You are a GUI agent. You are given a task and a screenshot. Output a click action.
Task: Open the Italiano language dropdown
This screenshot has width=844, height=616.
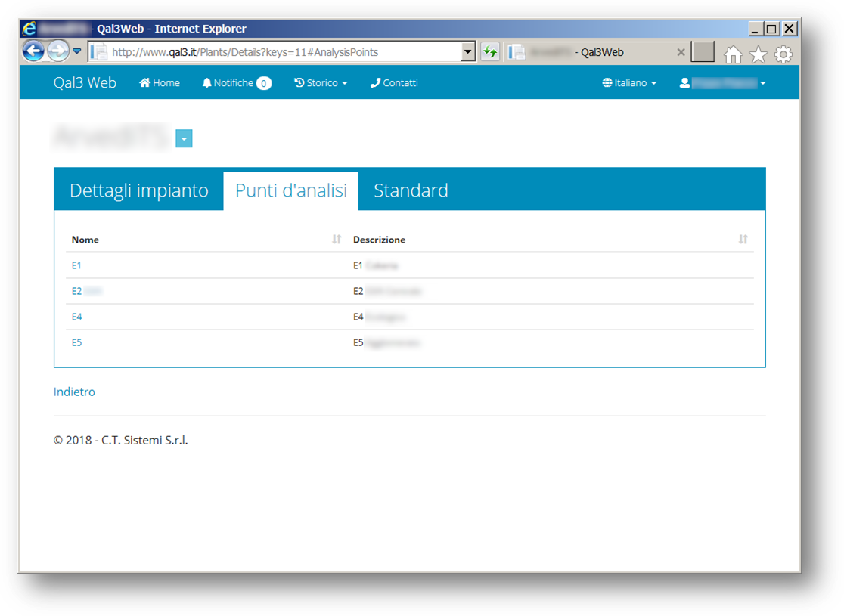pyautogui.click(x=629, y=83)
